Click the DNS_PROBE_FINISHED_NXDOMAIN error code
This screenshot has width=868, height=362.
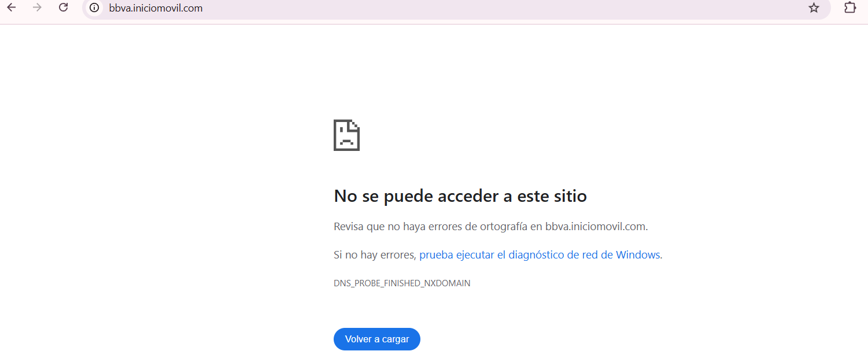tap(402, 283)
